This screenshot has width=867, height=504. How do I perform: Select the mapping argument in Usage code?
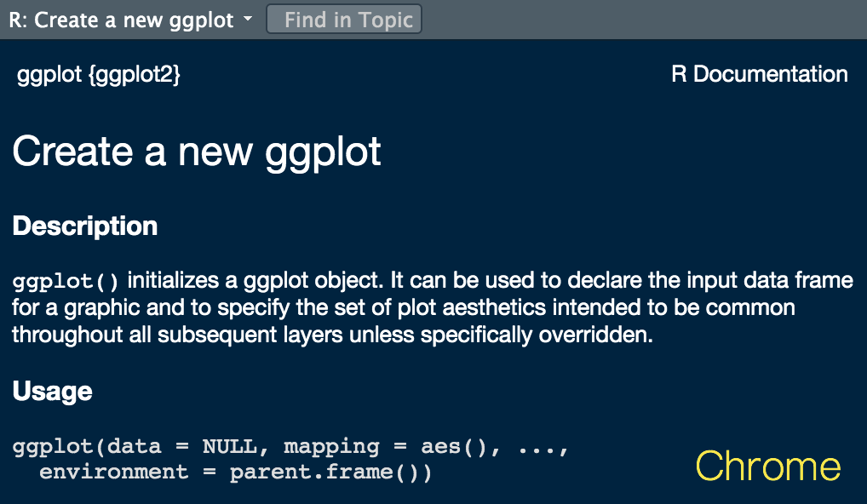pos(332,445)
